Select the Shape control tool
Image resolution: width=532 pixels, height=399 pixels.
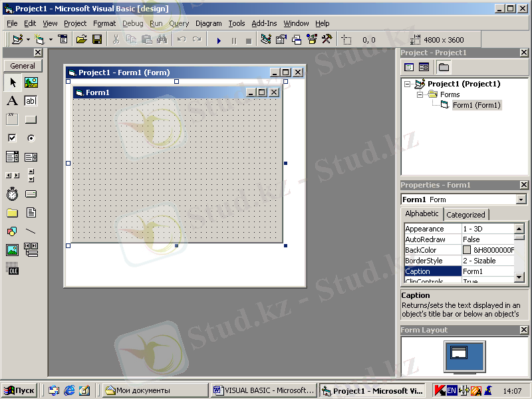coord(13,231)
